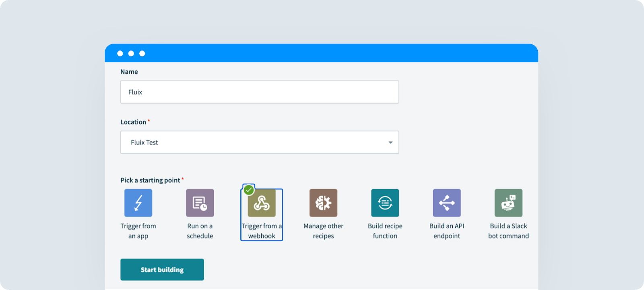Choose the Build recipe function icon
The image size is (644, 290).
click(385, 203)
